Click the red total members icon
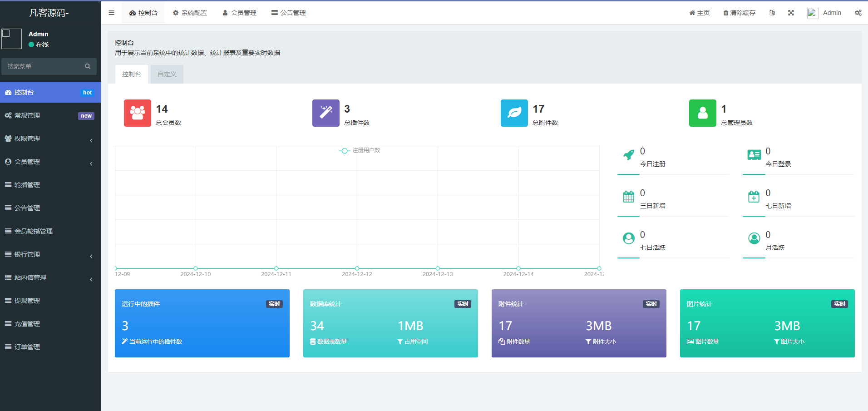Screen dimensions: 868x411 pyautogui.click(x=137, y=113)
